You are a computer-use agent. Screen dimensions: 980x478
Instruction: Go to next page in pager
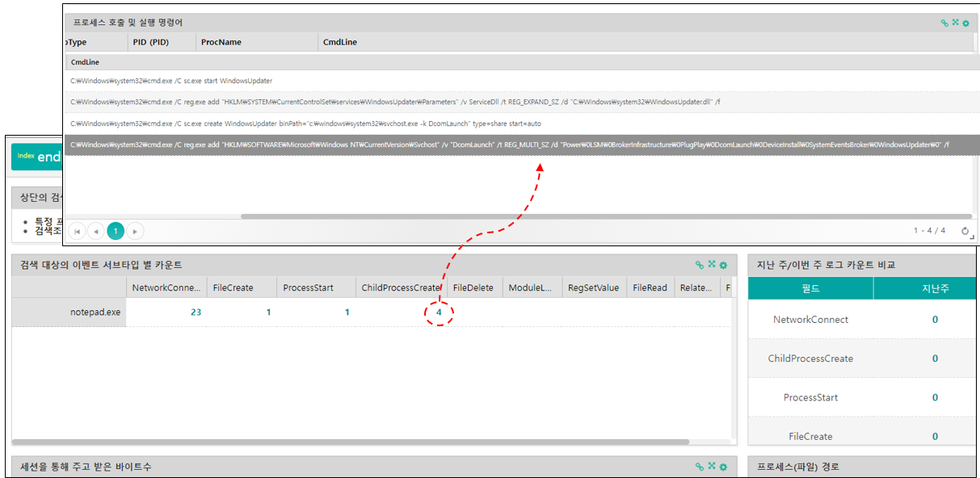(135, 231)
